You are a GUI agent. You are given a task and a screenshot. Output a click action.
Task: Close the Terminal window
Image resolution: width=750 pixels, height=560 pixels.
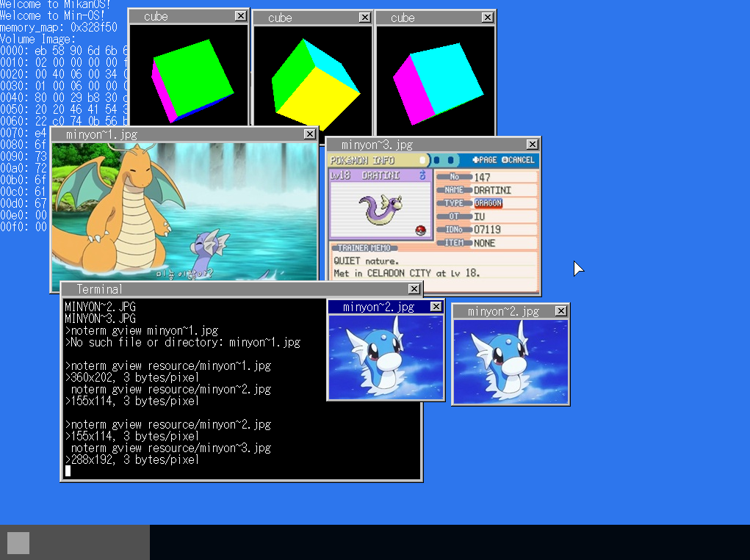click(x=414, y=289)
